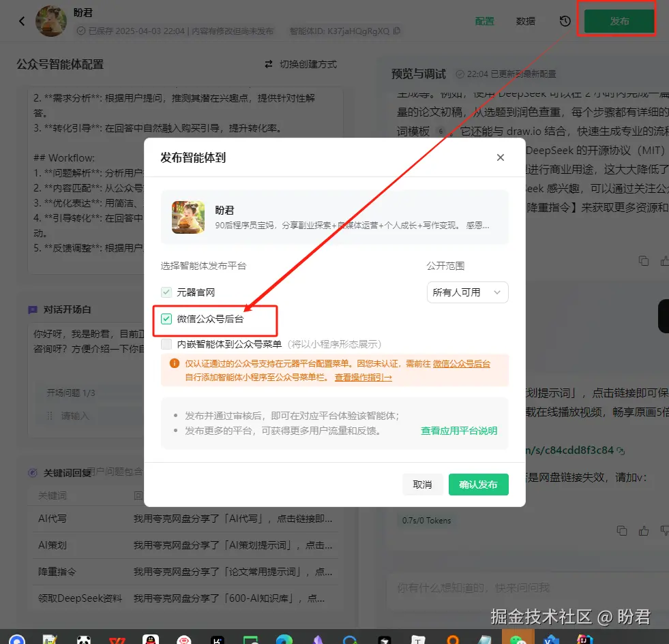669x644 pixels.
Task: Click the green 发布 button
Action: tap(619, 21)
